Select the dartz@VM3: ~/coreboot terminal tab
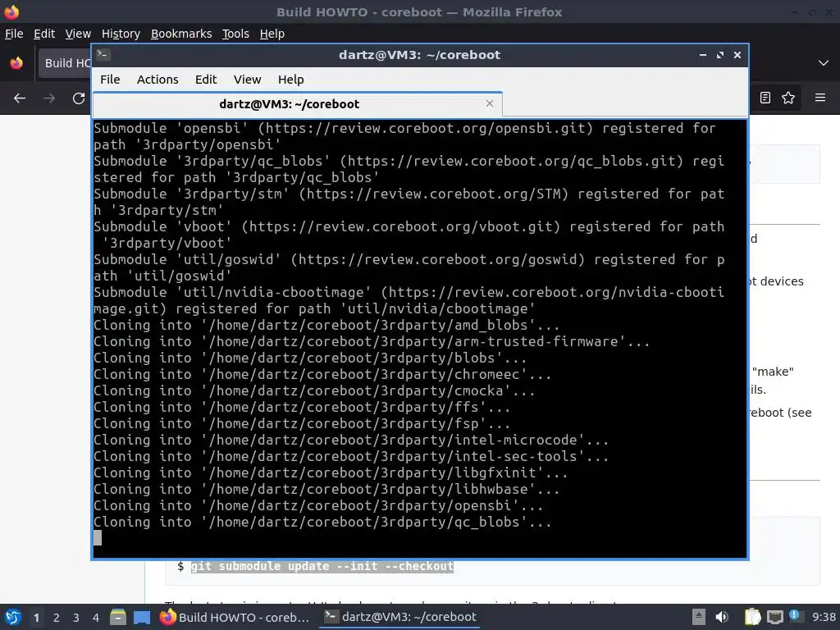The image size is (840, 630). click(297, 104)
